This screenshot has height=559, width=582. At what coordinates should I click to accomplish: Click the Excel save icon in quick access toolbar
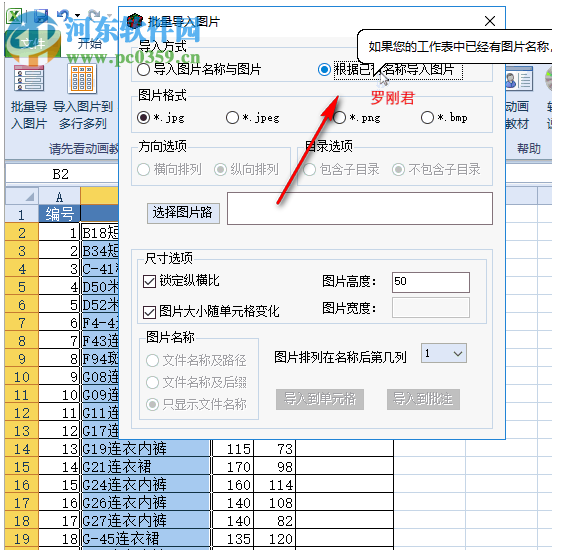pyautogui.click(x=41, y=15)
